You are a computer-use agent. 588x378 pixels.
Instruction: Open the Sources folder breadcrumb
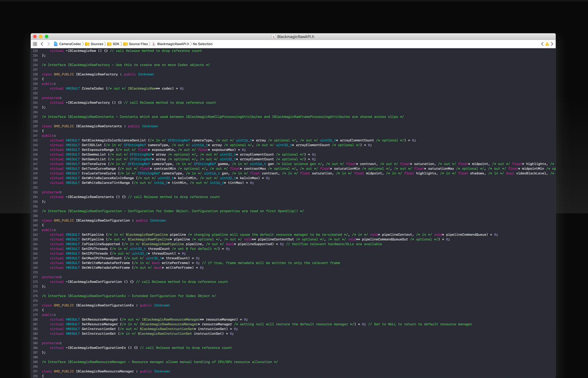tap(96, 44)
